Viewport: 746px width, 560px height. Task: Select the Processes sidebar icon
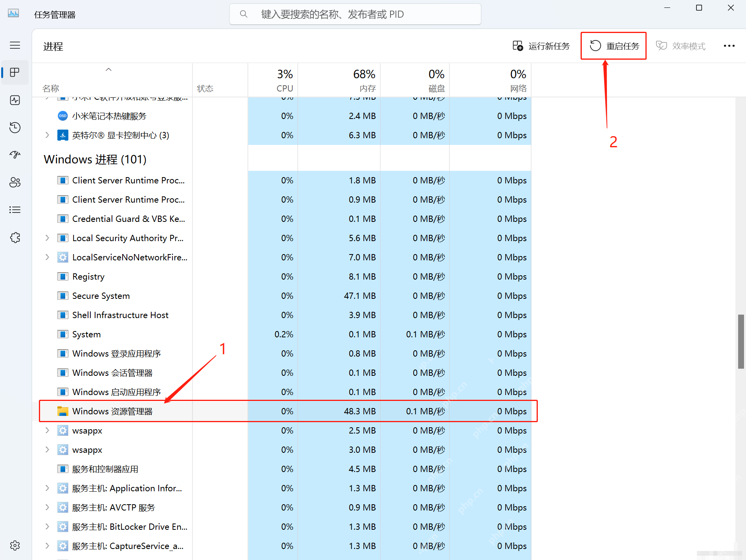[x=15, y=73]
